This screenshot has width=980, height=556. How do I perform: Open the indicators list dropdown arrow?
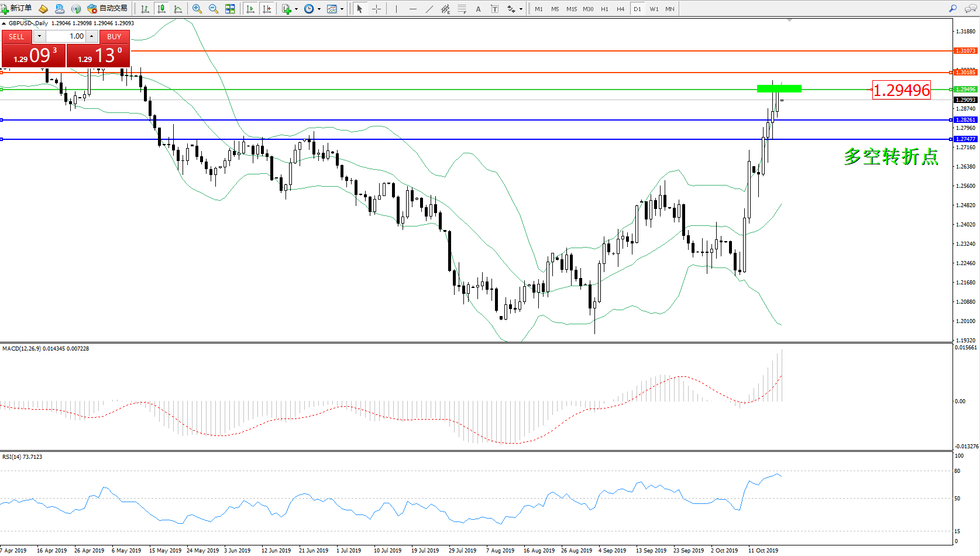296,9
